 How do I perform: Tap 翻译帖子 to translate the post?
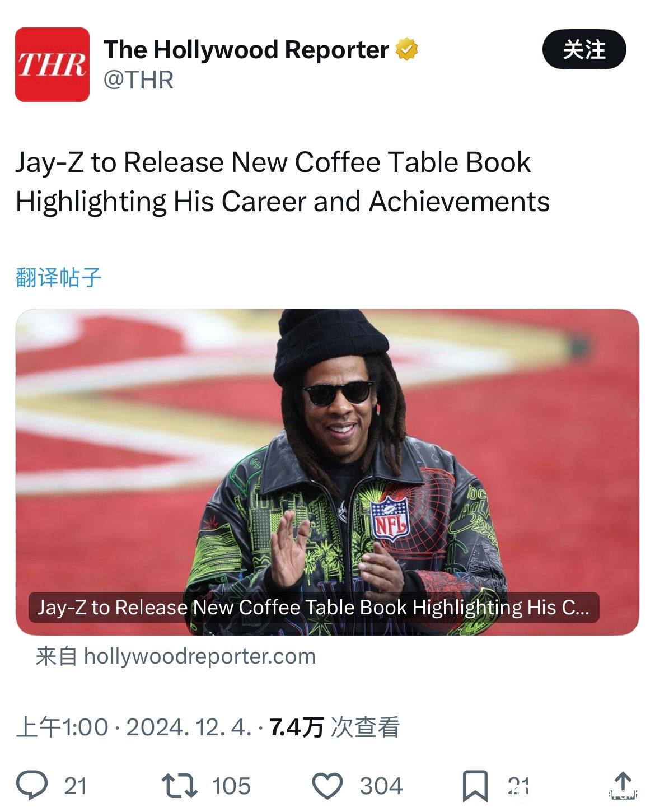(59, 277)
